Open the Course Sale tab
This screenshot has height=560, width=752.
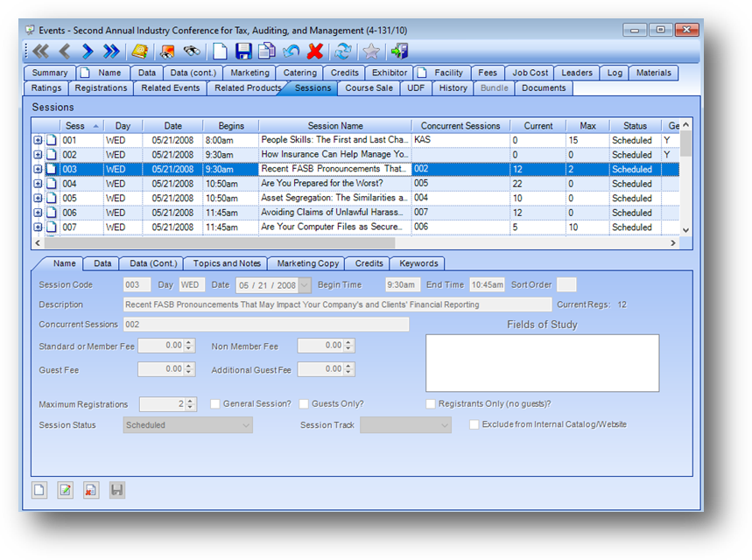[369, 88]
